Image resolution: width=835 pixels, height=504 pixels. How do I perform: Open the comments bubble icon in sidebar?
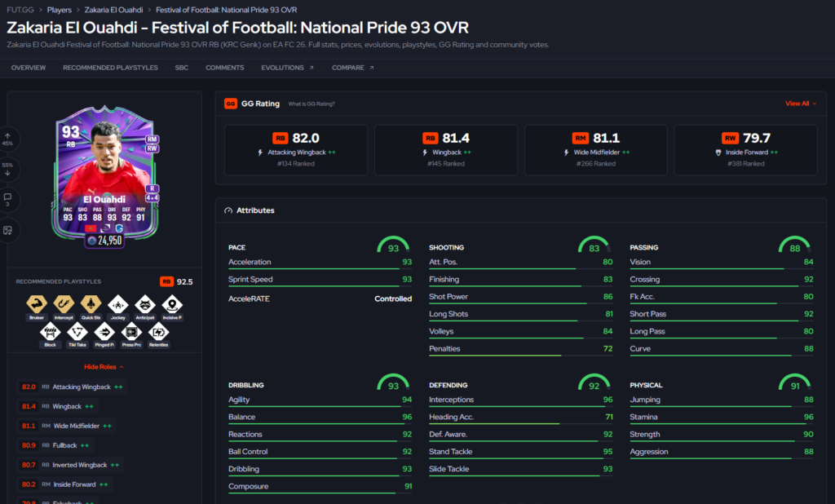coord(7,197)
